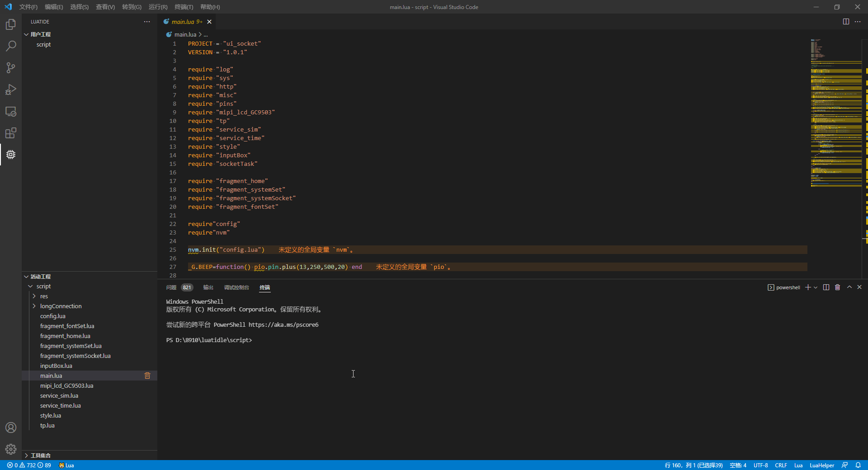Open editor more actions ellipsis
This screenshot has height=470, width=868.
[x=858, y=22]
